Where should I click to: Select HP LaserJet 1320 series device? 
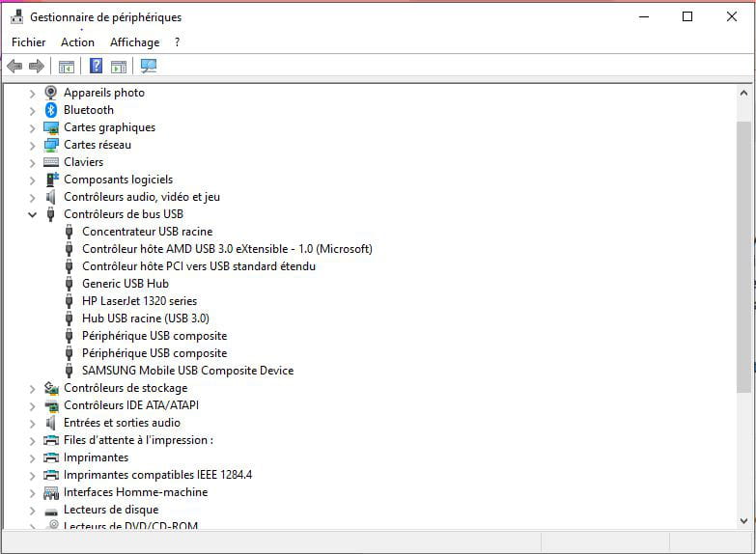tap(139, 301)
